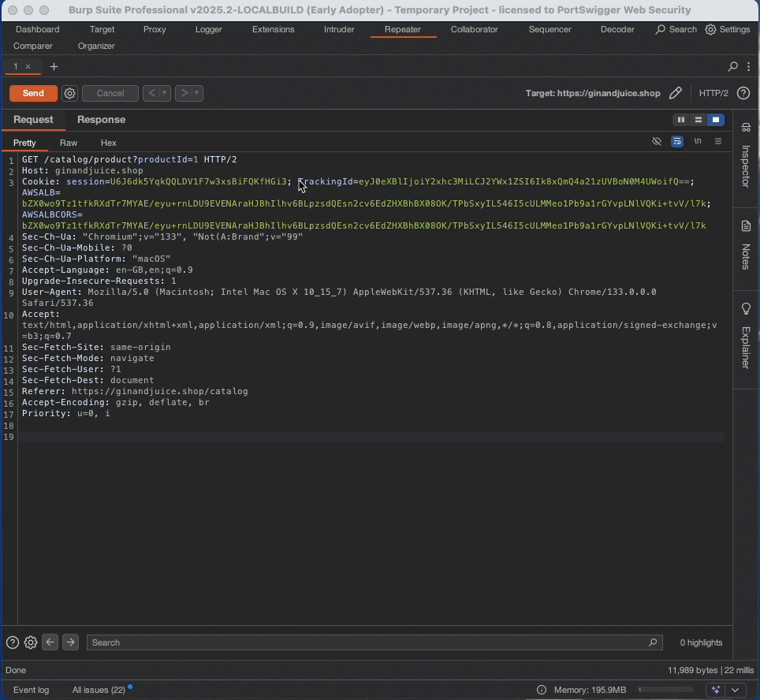Open search settings gear at bottom
Viewport: 760px width, 700px height.
pos(31,642)
